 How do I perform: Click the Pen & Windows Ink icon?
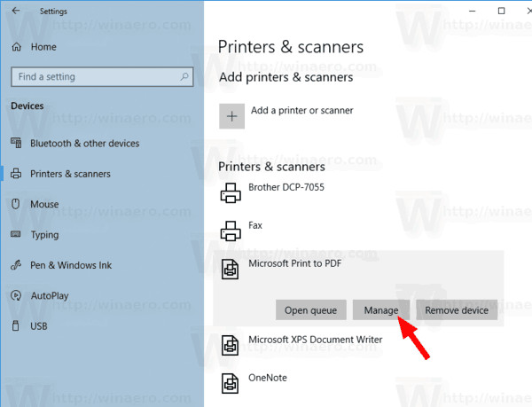tap(16, 265)
